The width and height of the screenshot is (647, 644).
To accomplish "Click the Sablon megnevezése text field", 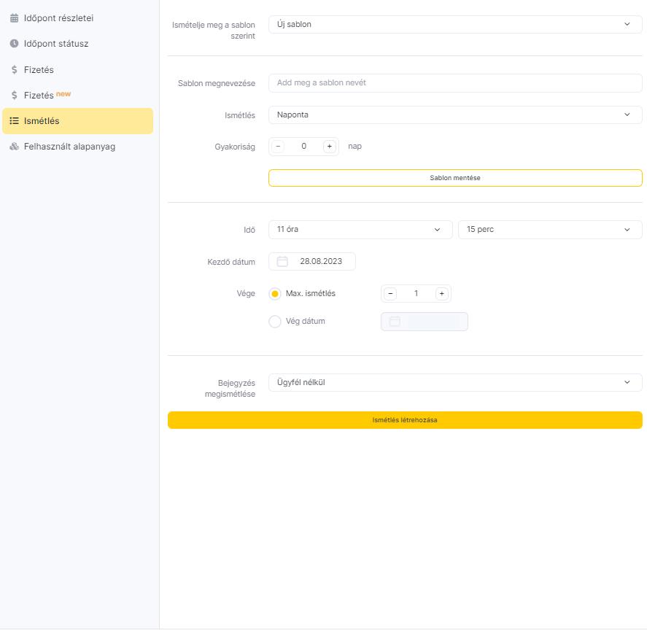I will point(454,83).
